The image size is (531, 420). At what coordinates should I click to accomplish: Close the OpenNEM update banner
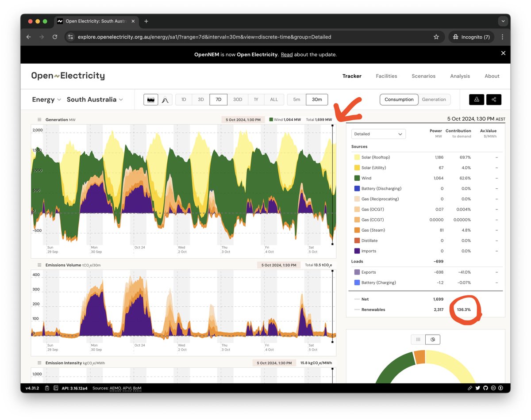coord(503,53)
